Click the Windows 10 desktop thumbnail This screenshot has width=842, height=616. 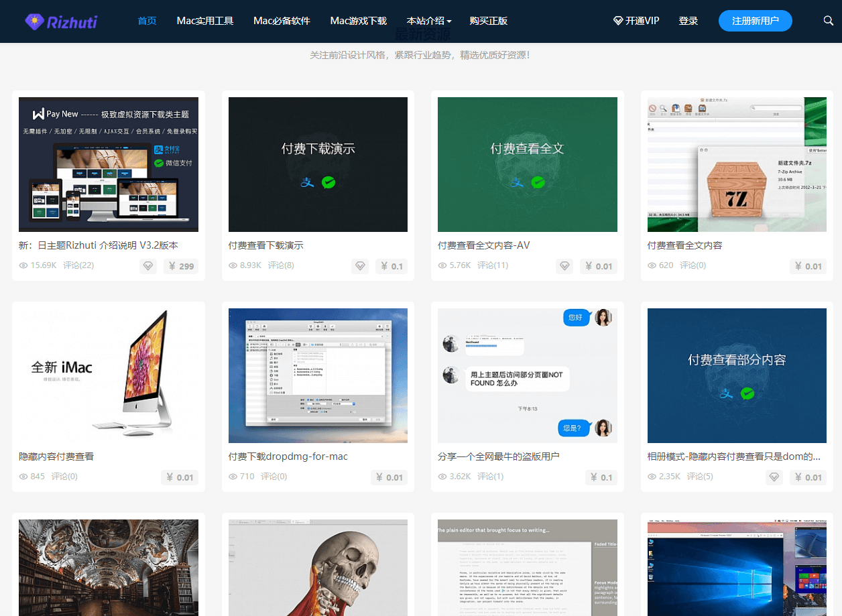[x=737, y=568]
